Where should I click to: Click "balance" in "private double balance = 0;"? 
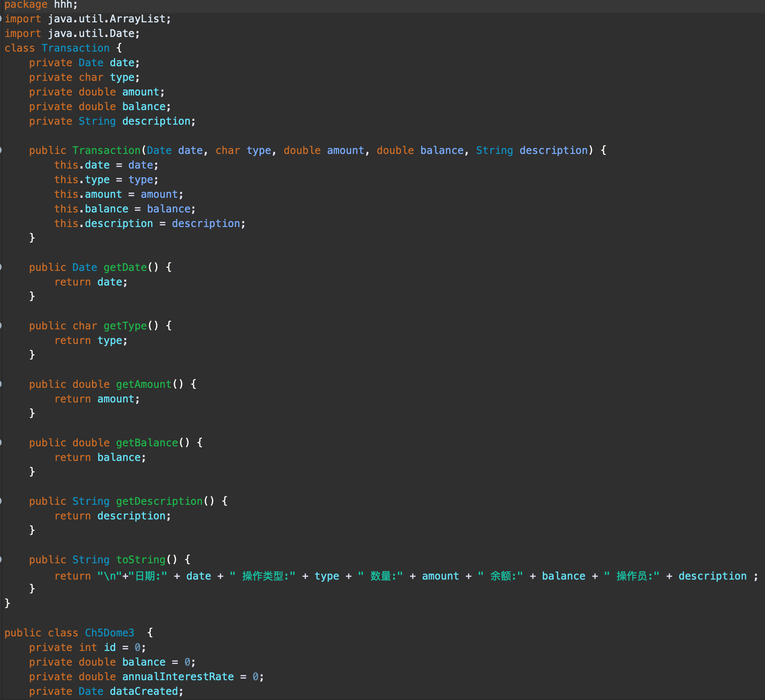(144, 662)
